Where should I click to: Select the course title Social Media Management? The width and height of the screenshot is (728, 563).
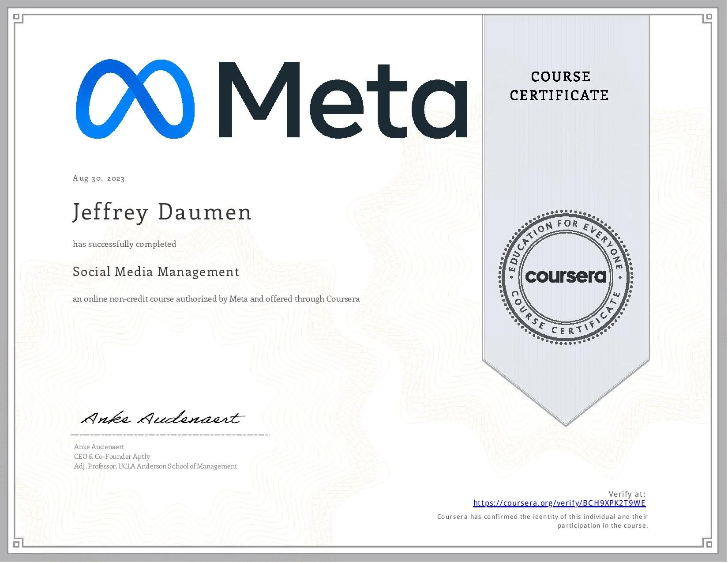click(x=156, y=272)
